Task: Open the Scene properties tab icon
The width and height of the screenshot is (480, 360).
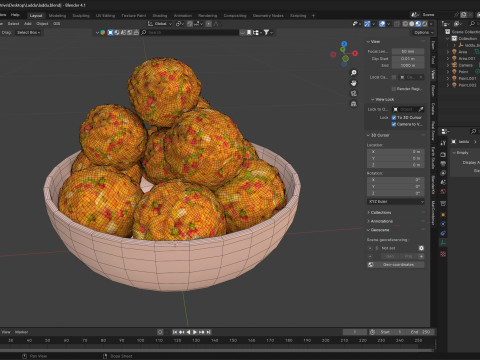Action: (443, 182)
